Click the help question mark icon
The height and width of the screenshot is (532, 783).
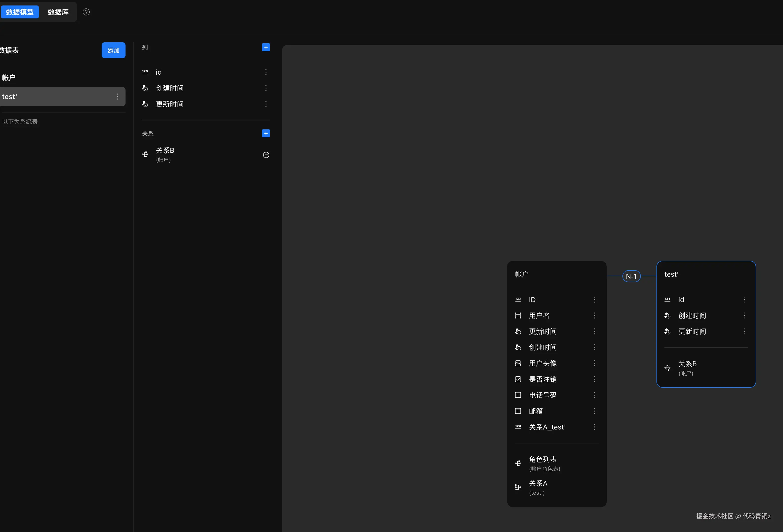pos(86,12)
